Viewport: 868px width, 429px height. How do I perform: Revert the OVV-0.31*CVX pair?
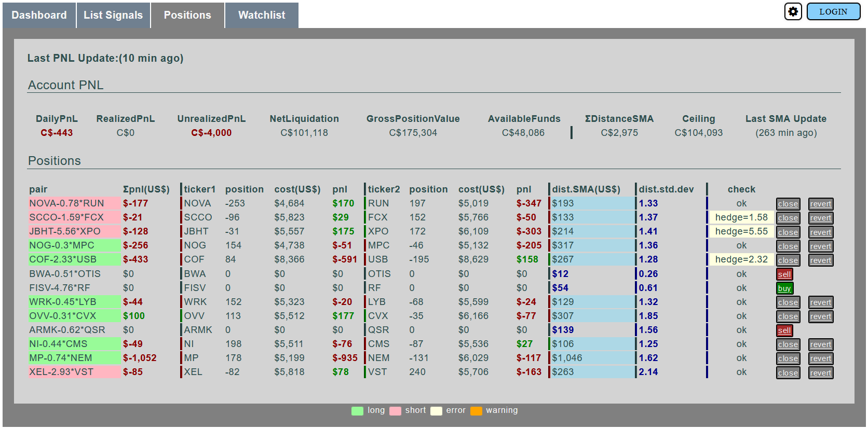coord(820,316)
